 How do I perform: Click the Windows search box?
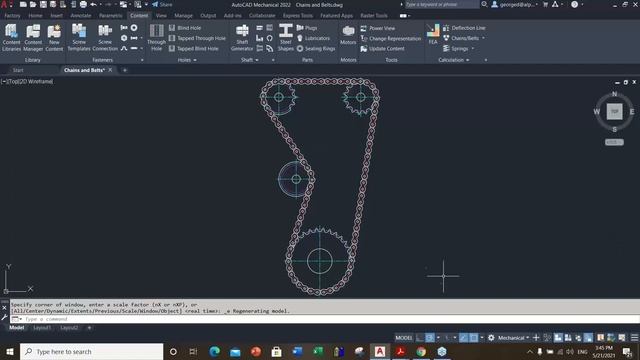91,351
